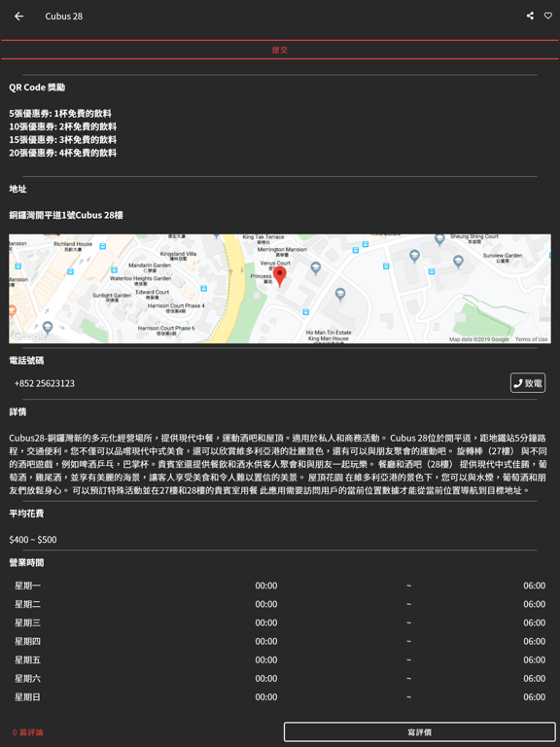Image resolution: width=560 pixels, height=747 pixels.
Task: Click the 星期三 opening hours row
Action: [280, 622]
